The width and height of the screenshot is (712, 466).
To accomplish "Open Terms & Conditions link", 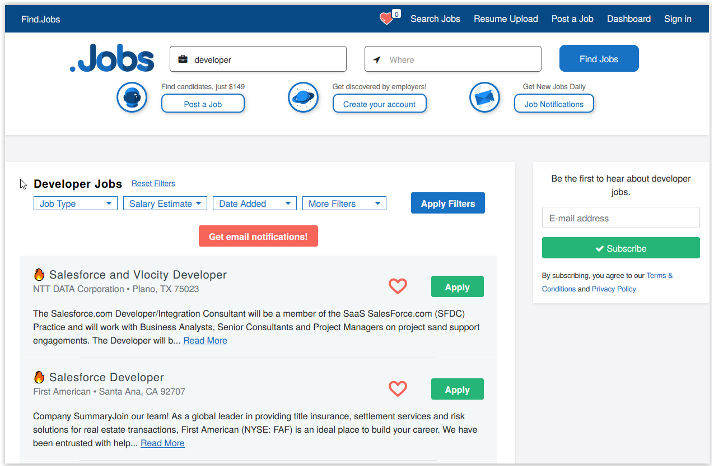I will [x=607, y=282].
